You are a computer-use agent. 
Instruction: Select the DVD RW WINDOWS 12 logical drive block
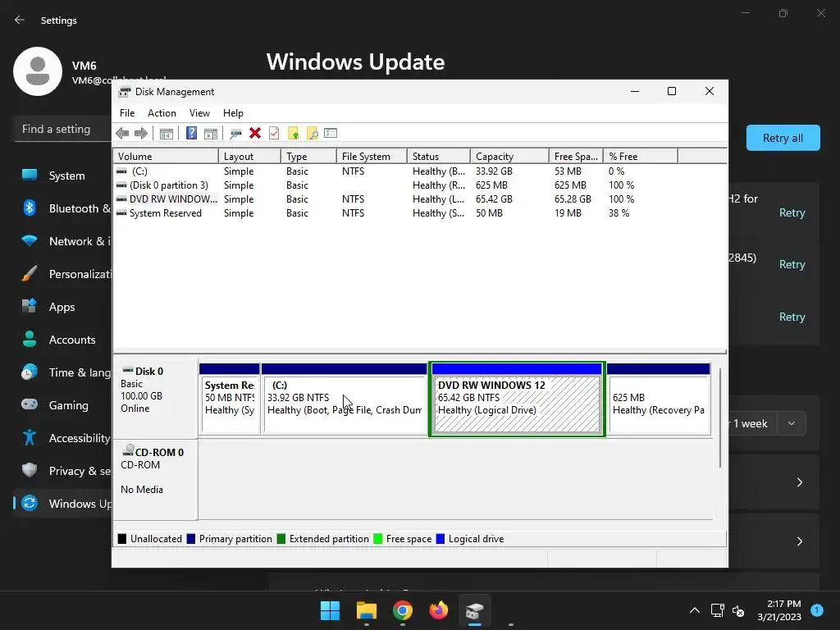(x=517, y=399)
